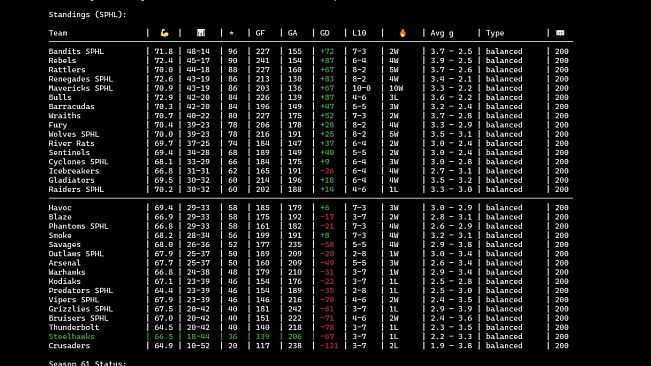Click the 10-0 last-ten record
This screenshot has height=366, width=651.
pyautogui.click(x=361, y=88)
